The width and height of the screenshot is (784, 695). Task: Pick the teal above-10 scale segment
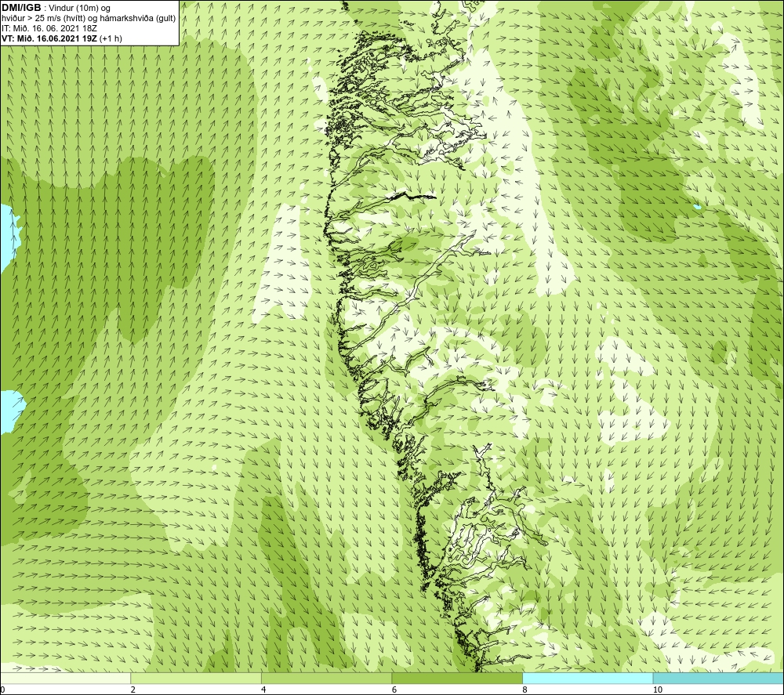tap(718, 678)
